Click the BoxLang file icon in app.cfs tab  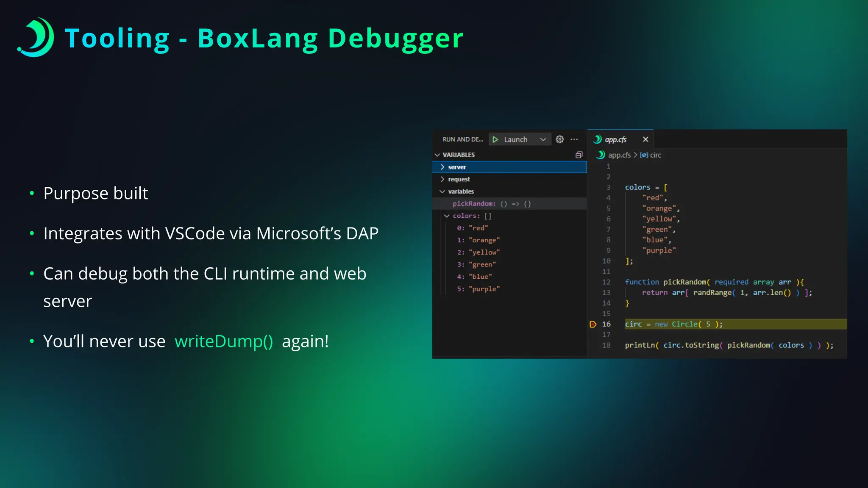[x=598, y=139]
